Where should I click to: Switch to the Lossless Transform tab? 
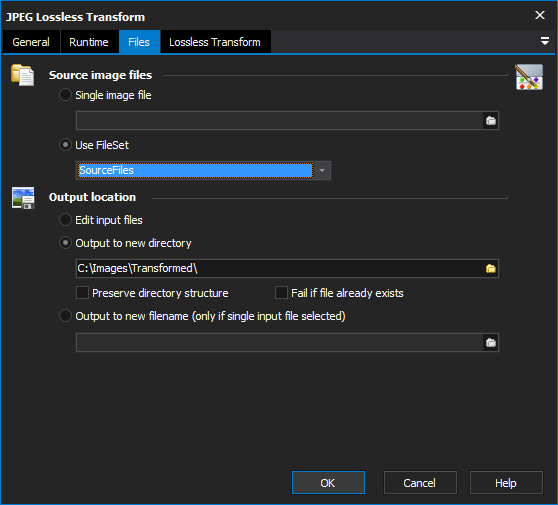[x=215, y=42]
